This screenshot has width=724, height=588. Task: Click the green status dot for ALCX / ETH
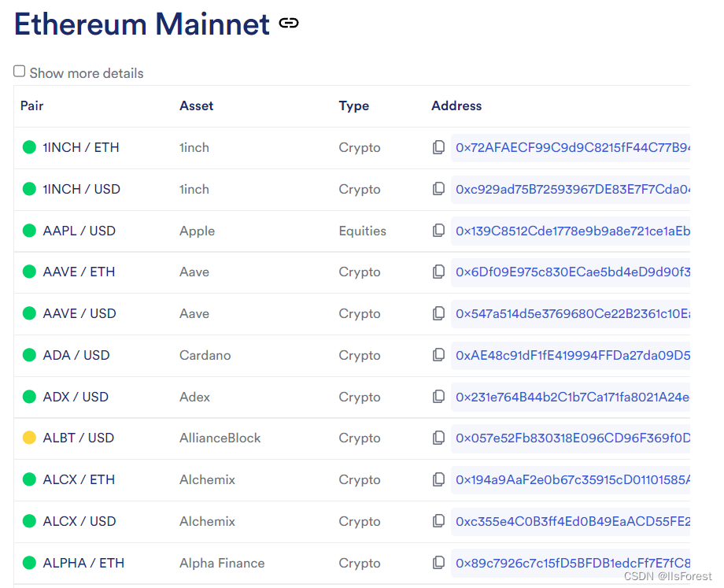pyautogui.click(x=29, y=479)
